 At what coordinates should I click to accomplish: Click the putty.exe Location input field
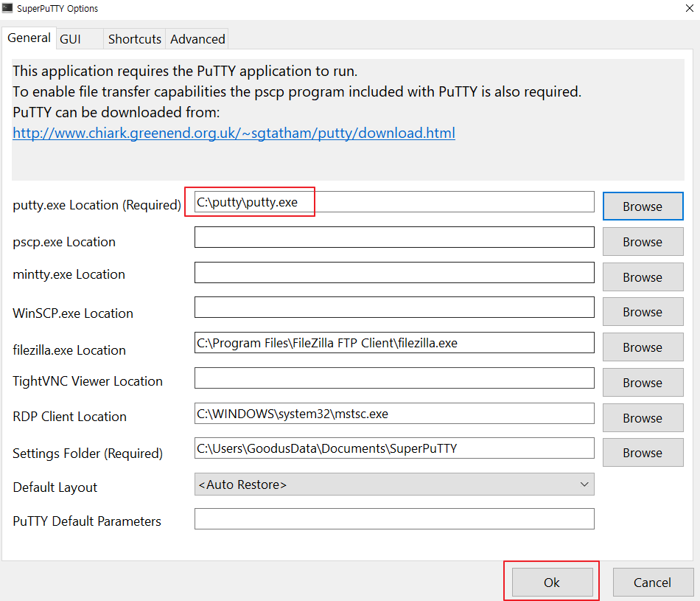[394, 202]
